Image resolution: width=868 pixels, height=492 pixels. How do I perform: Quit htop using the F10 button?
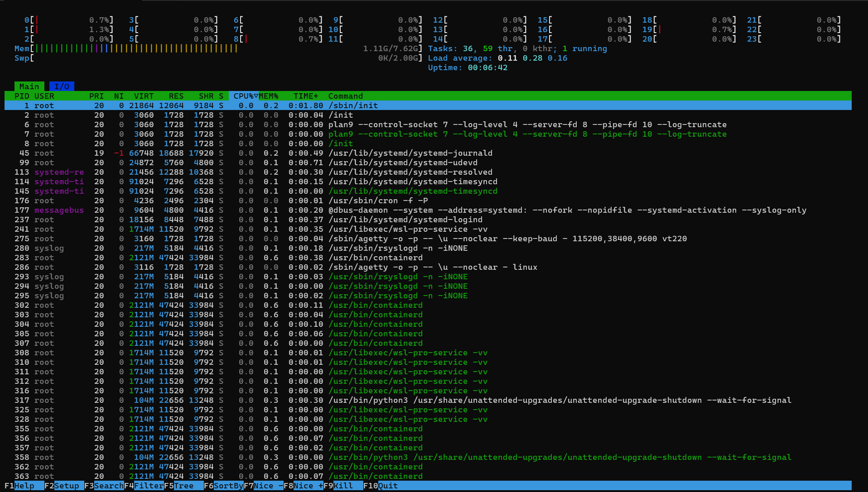(x=388, y=486)
